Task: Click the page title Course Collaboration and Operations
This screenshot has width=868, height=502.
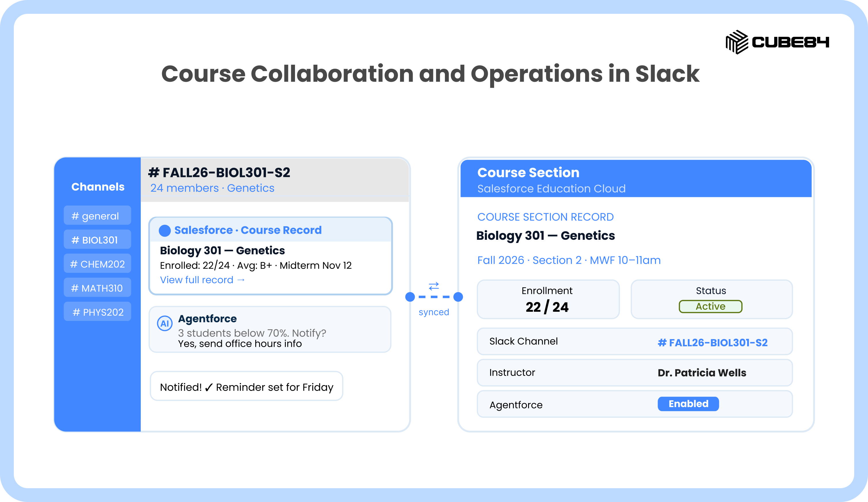Action: point(431,75)
